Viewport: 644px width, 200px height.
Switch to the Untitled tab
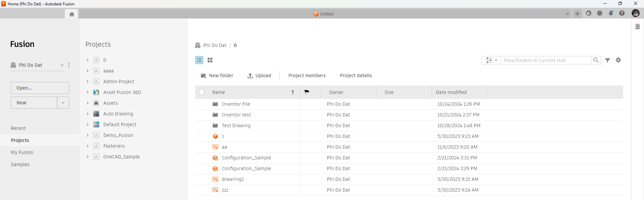[323, 14]
